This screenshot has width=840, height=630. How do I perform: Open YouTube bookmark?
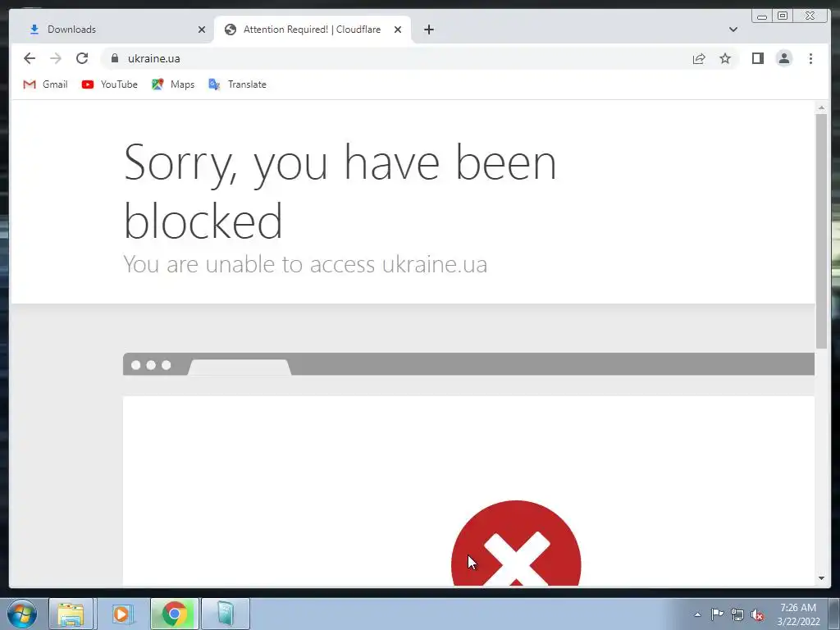point(110,84)
